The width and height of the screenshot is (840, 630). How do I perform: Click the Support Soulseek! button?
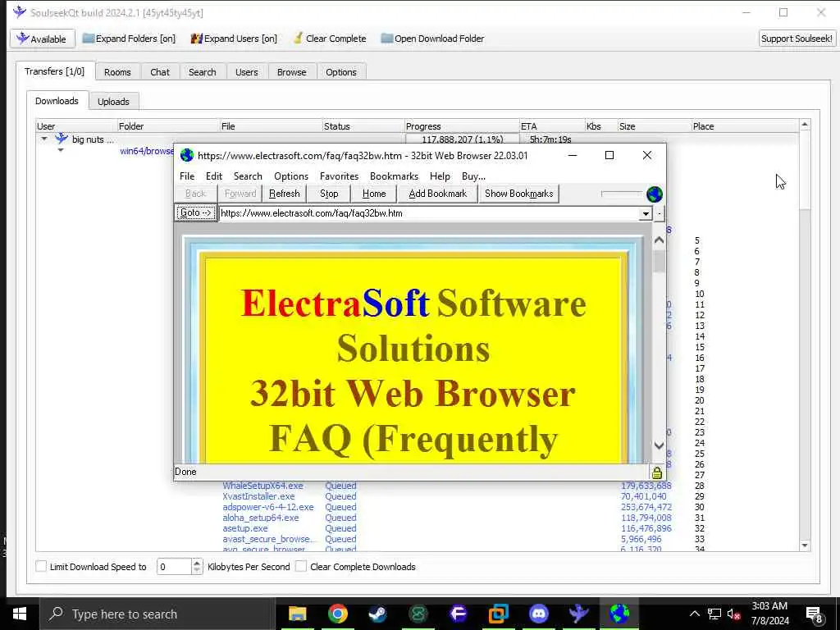[797, 39]
